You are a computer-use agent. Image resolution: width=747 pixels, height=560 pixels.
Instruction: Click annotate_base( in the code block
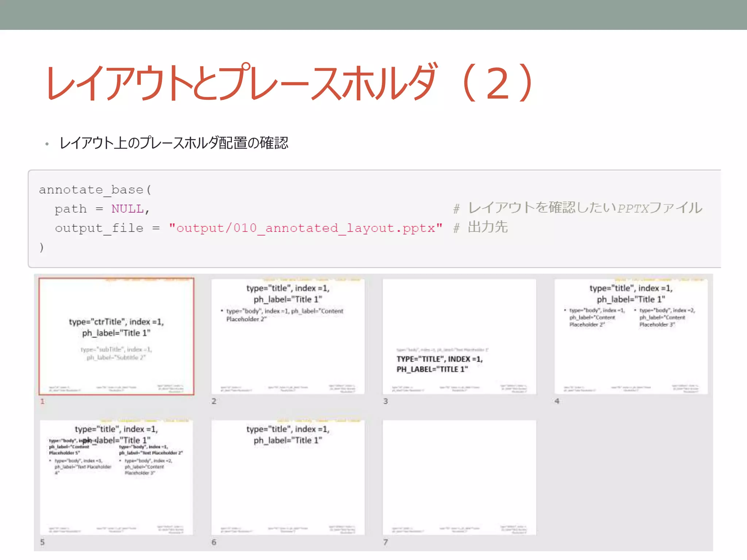[95, 190]
